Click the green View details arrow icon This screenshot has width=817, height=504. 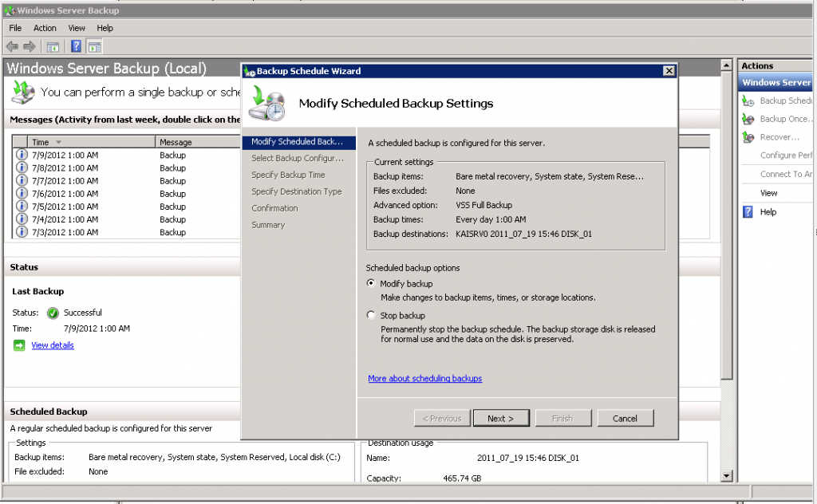[19, 345]
